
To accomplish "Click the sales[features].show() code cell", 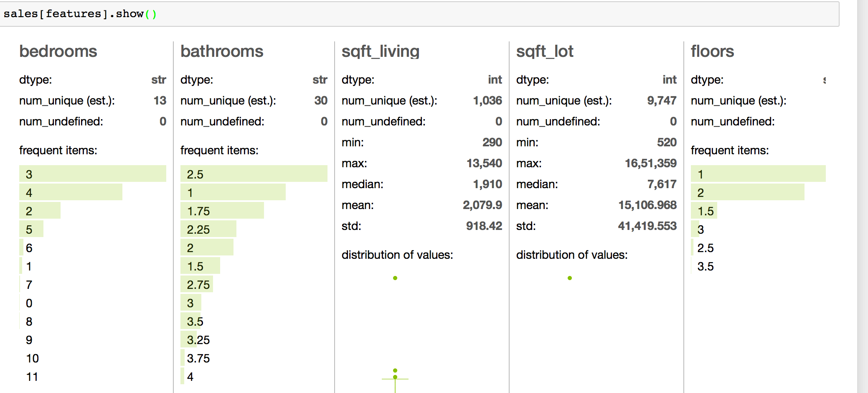I will tap(419, 14).
